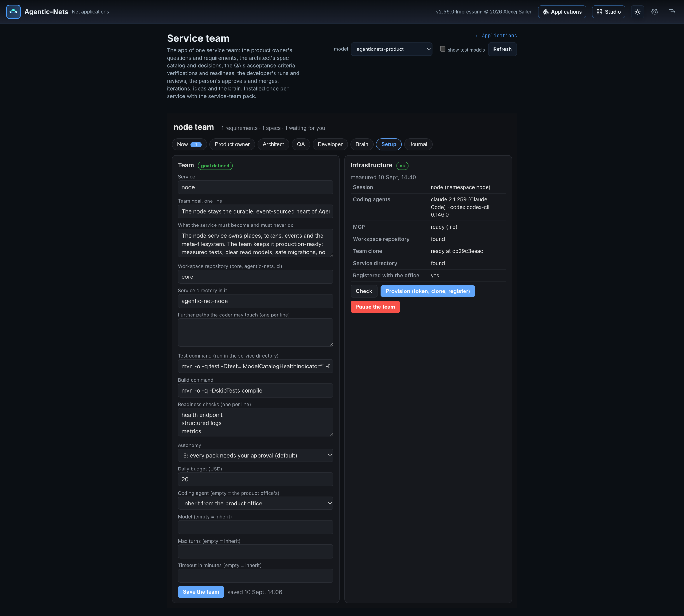
Task: Focus the Test command field
Action: [256, 366]
